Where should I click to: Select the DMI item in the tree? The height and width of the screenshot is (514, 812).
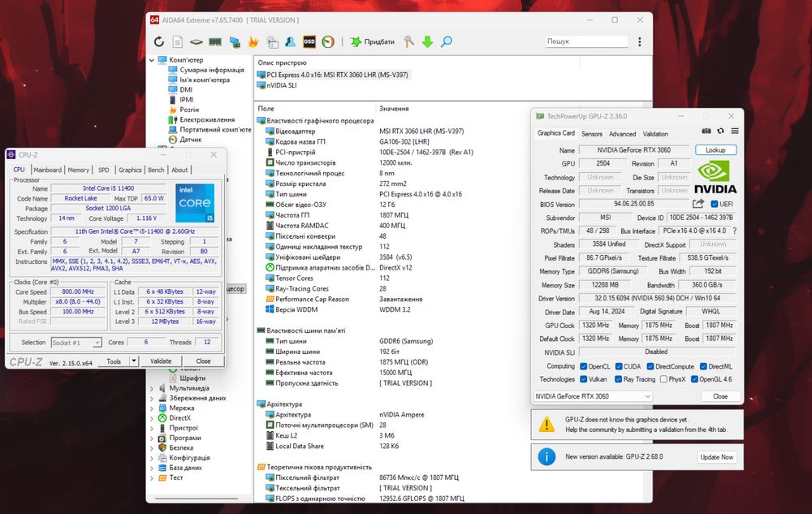point(186,89)
